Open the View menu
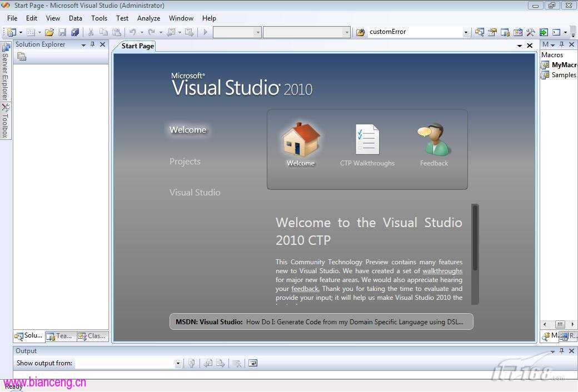578x392 pixels. (53, 18)
